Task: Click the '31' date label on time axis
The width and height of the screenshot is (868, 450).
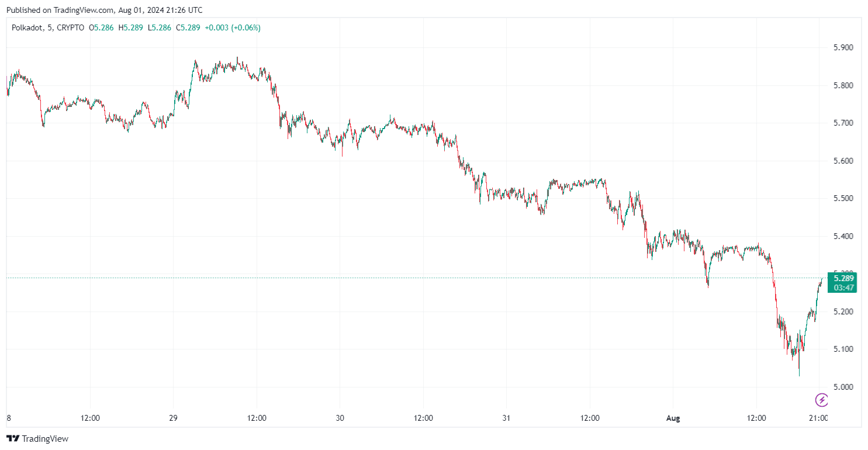Action: pos(506,418)
